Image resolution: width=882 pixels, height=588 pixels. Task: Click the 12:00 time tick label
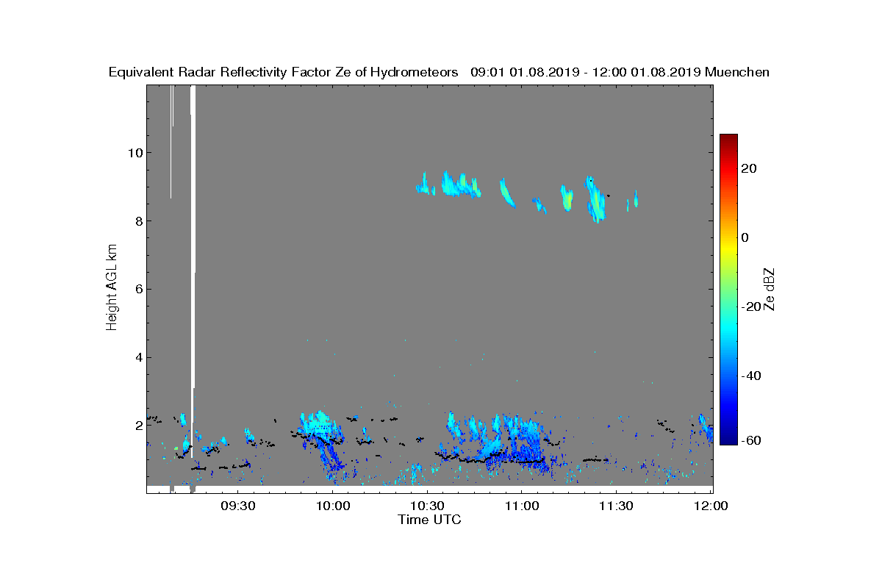point(711,506)
